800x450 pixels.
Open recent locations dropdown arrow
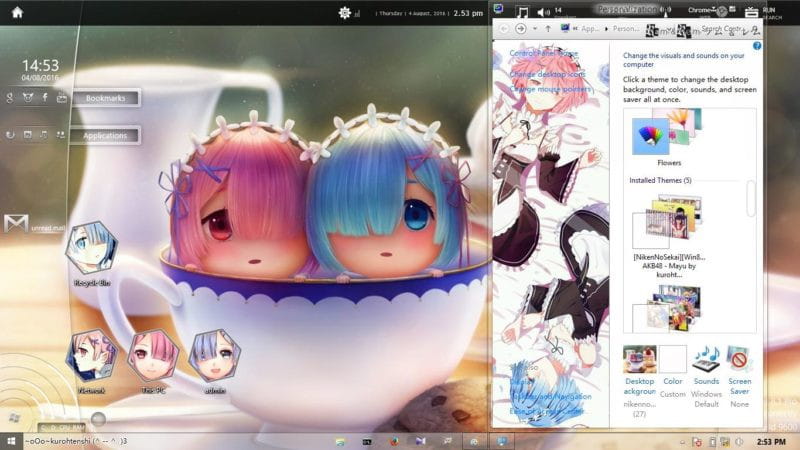(535, 29)
